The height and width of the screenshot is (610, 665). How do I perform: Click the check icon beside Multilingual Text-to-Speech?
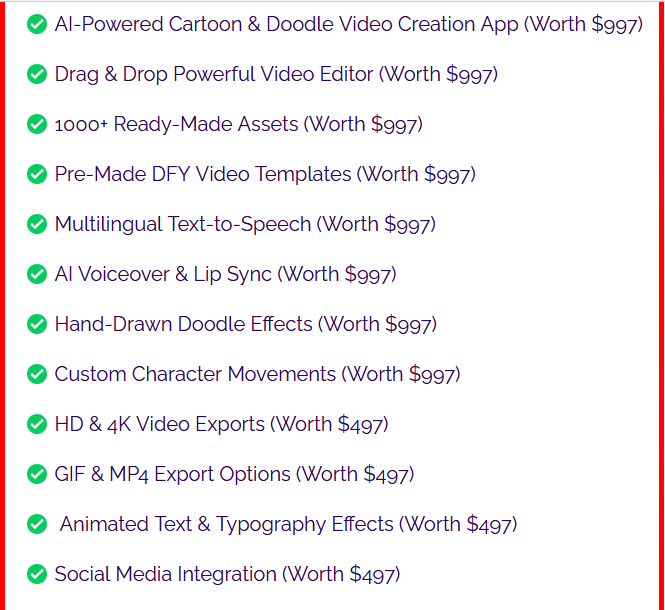pos(37,224)
